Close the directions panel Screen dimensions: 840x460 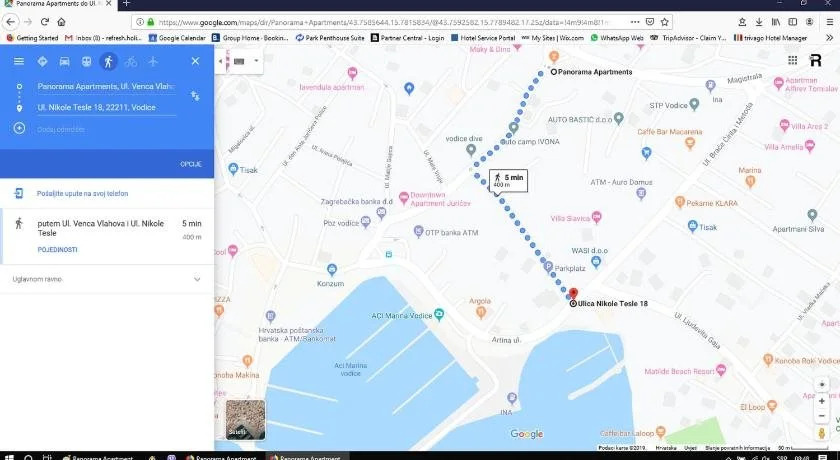pos(195,61)
